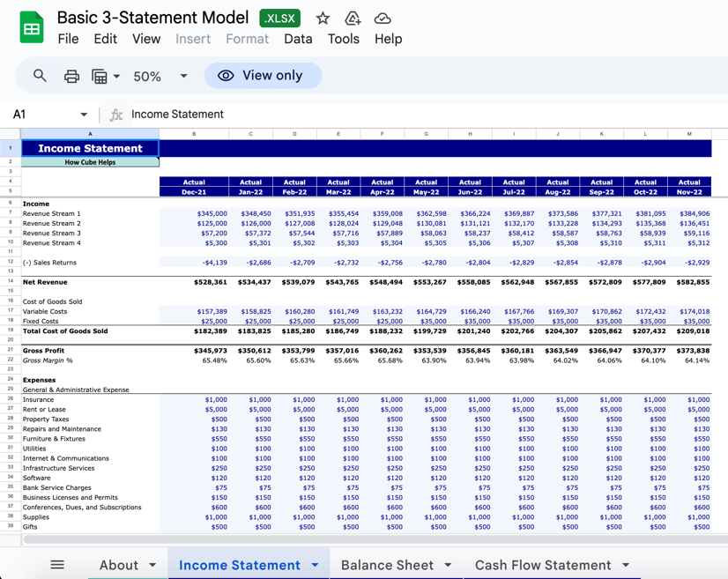Screen dimensions: 728x579
Task: Open the File menu
Action: (68, 39)
